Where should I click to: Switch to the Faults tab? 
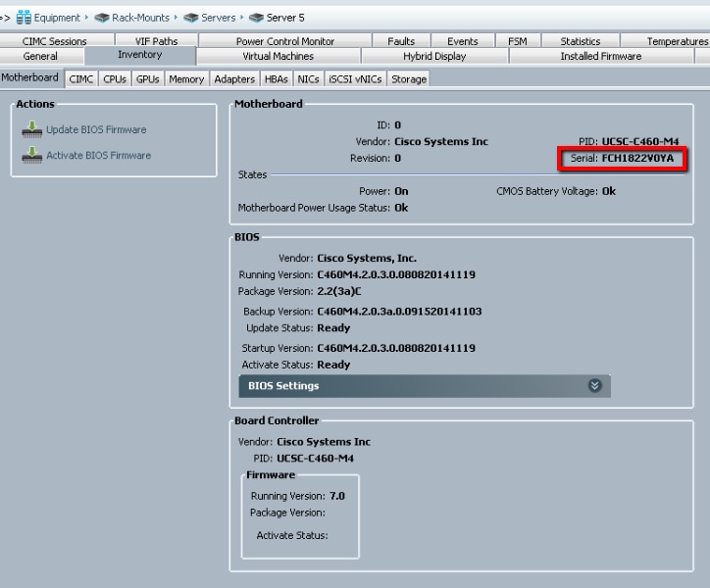pos(401,41)
